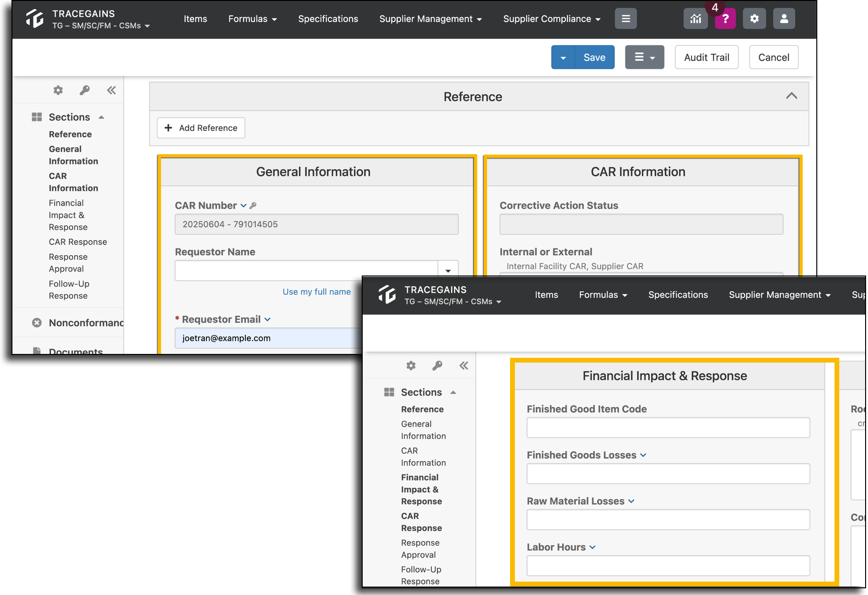
Task: Open the settings gear icon in top header
Action: 755,19
